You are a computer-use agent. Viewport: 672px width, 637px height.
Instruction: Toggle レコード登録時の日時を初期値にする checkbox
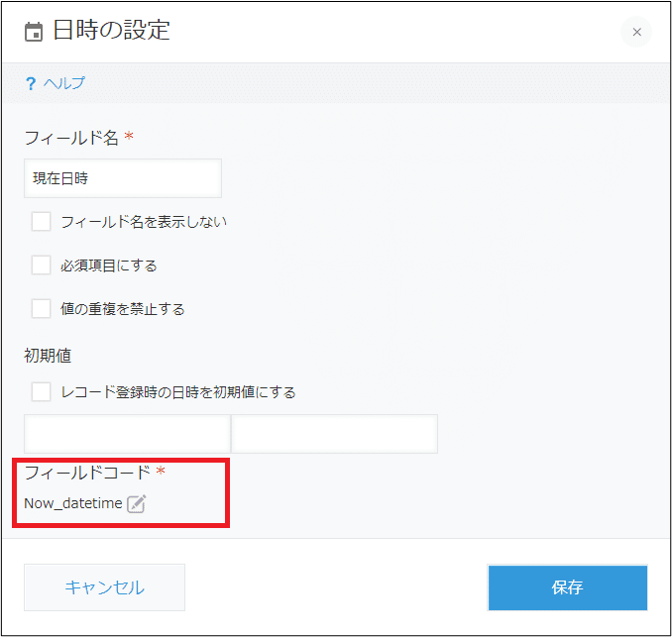(x=42, y=391)
